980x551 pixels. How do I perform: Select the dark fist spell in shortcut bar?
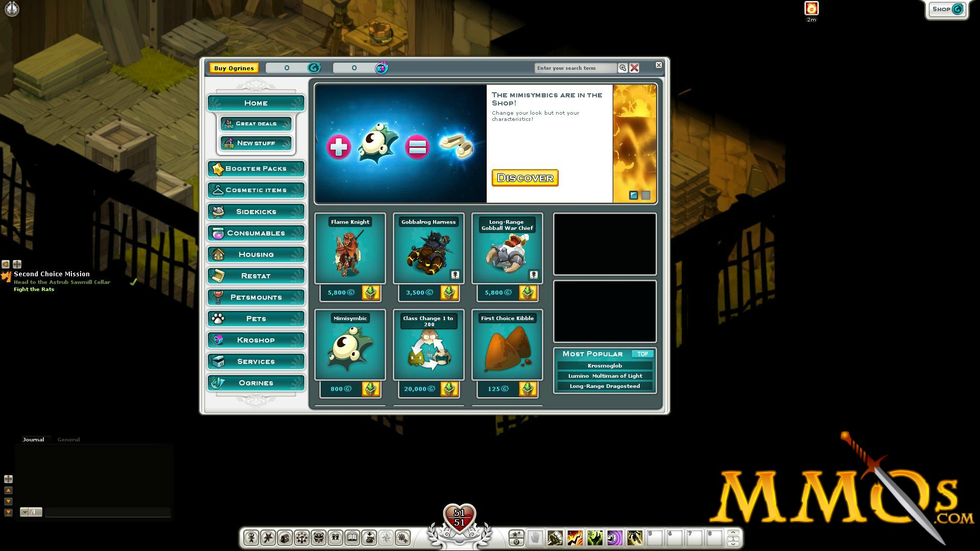pyautogui.click(x=555, y=537)
